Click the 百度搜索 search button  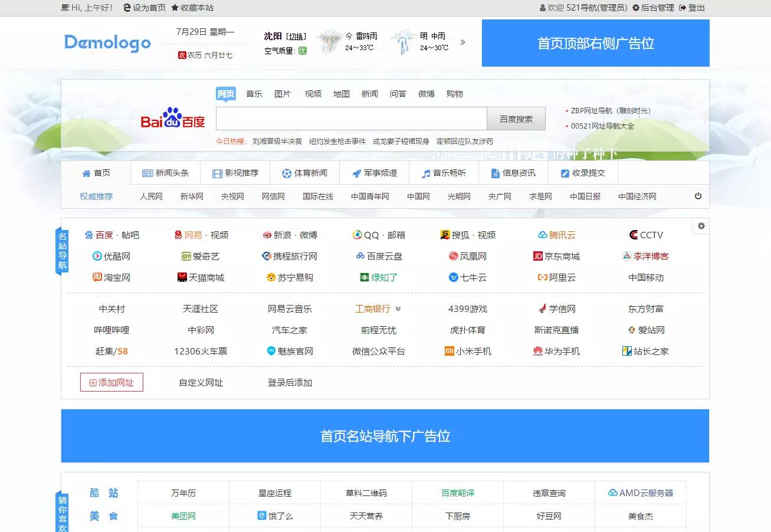(x=516, y=118)
